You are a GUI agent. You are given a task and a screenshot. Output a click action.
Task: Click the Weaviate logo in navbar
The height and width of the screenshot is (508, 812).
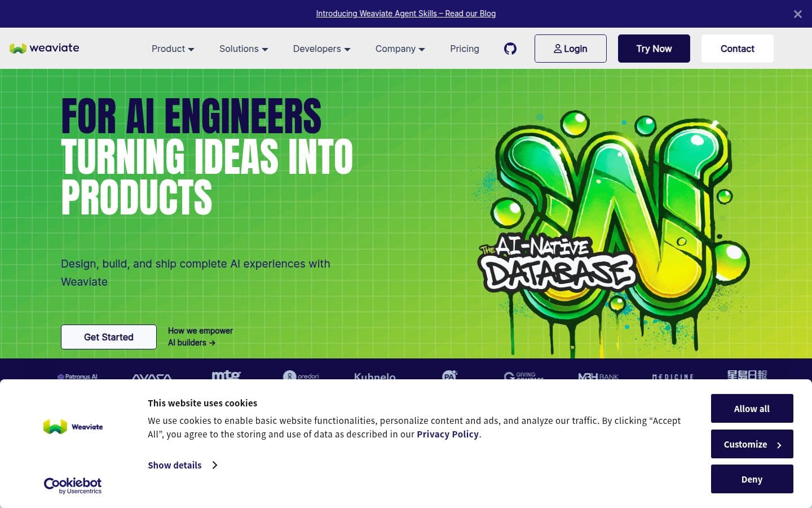tap(44, 48)
